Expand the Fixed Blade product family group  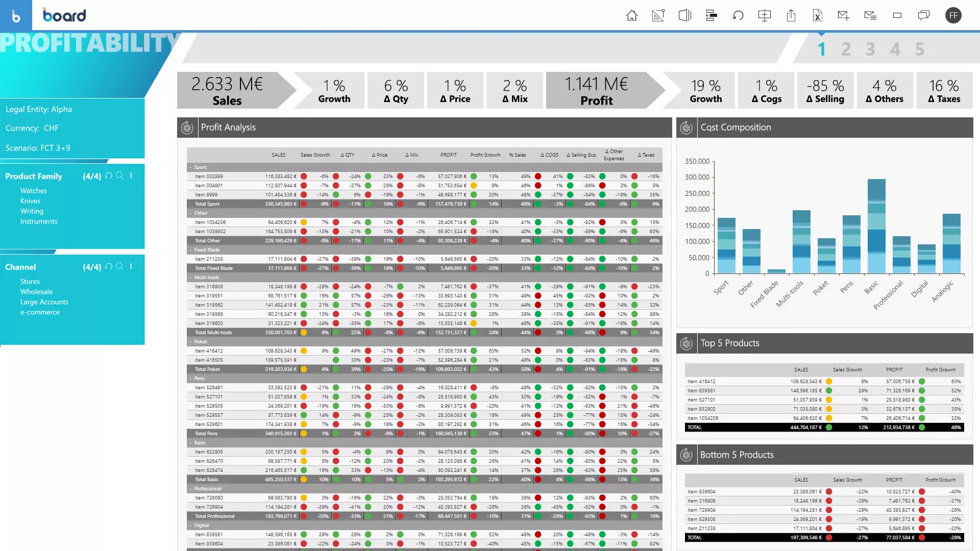[190, 249]
